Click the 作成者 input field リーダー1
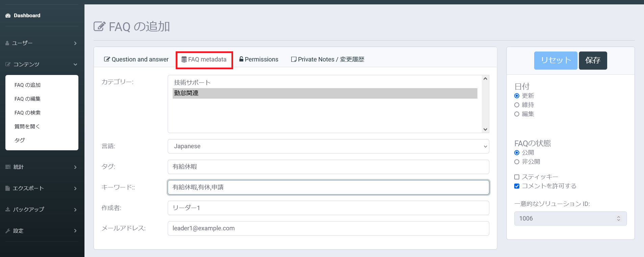This screenshot has height=257, width=644. click(x=328, y=208)
